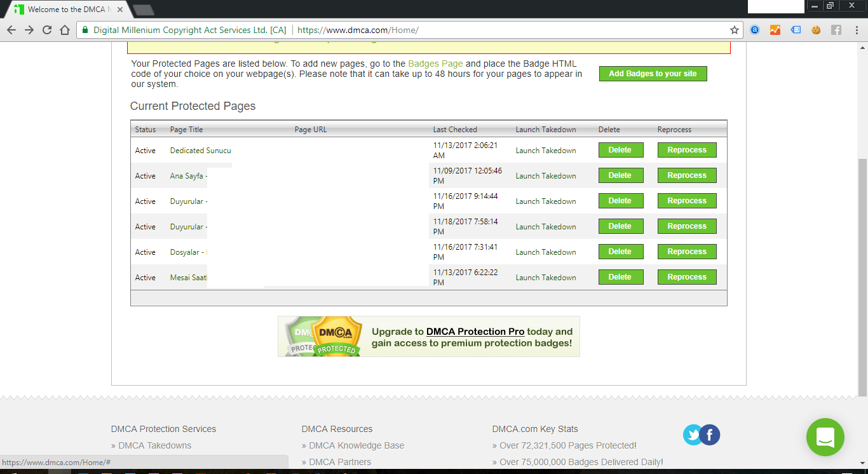Launch Takedown for Dedicated Sunucu
This screenshot has height=474, width=868.
545,150
